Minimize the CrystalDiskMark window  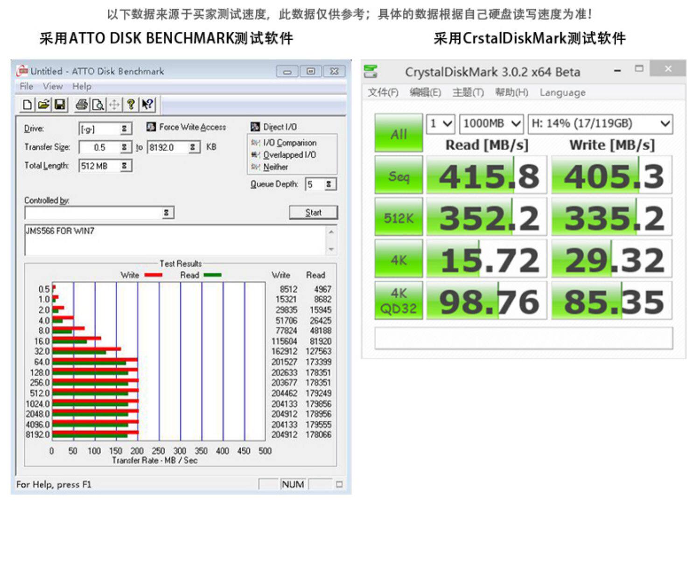click(617, 70)
